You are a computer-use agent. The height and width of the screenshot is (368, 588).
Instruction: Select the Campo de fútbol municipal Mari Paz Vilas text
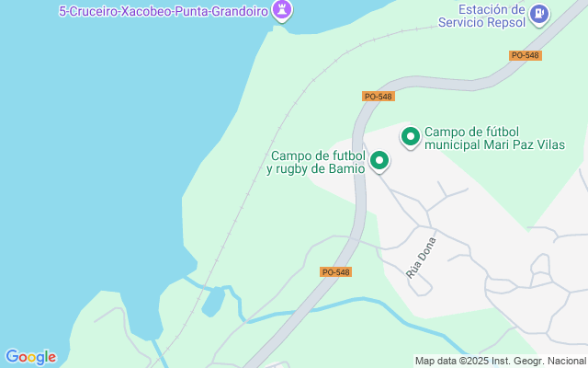[494, 138]
